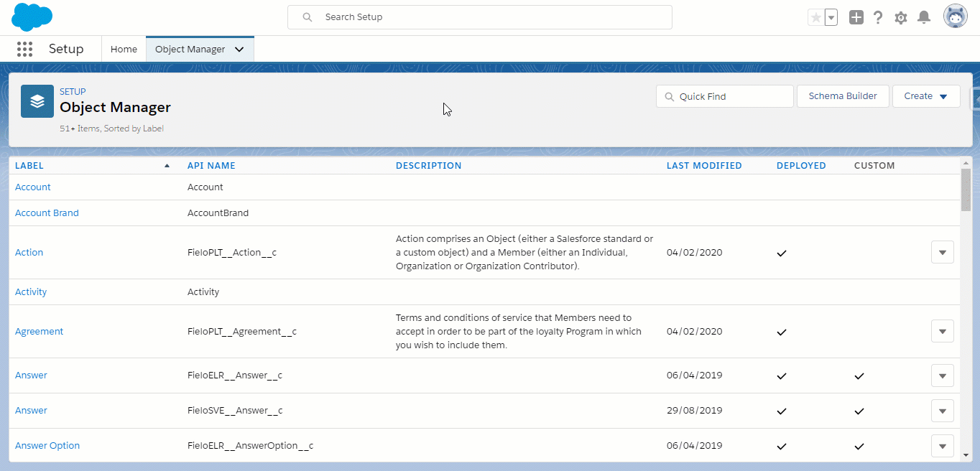The width and height of the screenshot is (980, 471).
Task: Click the Deployed checkmark in Action row
Action: (782, 253)
